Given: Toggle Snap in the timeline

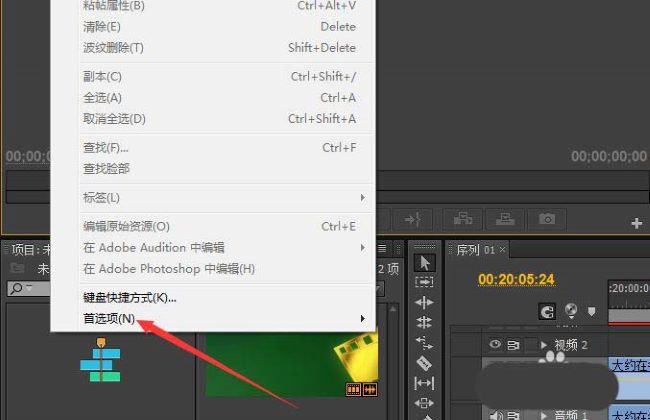Looking at the screenshot, I should (547, 311).
